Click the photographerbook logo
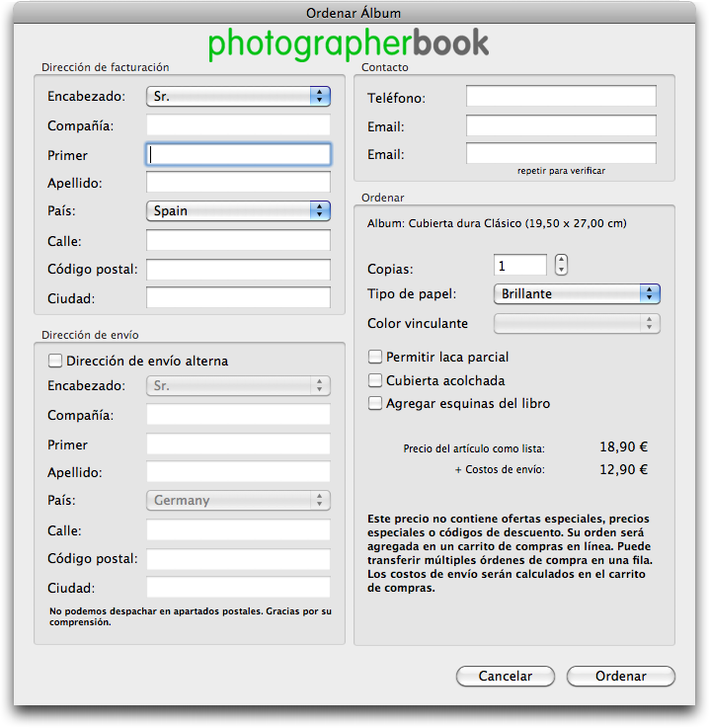The width and height of the screenshot is (709, 728). coord(349,44)
